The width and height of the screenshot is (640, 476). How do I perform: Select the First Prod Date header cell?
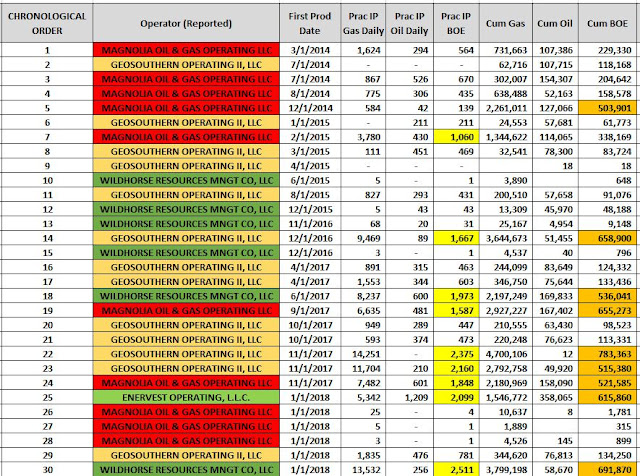click(x=310, y=23)
